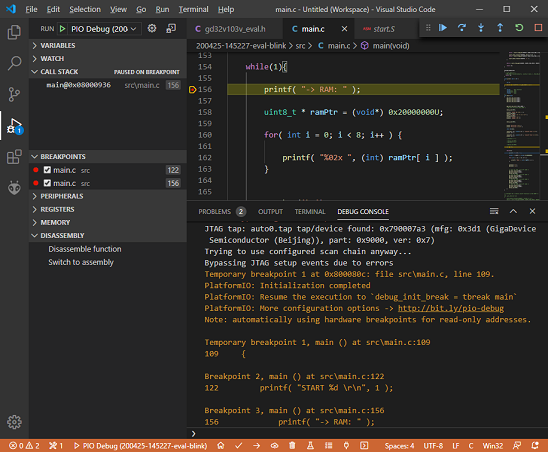Stop debugging with red square
The height and width of the screenshot is (452, 548).
pyautogui.click(x=538, y=28)
